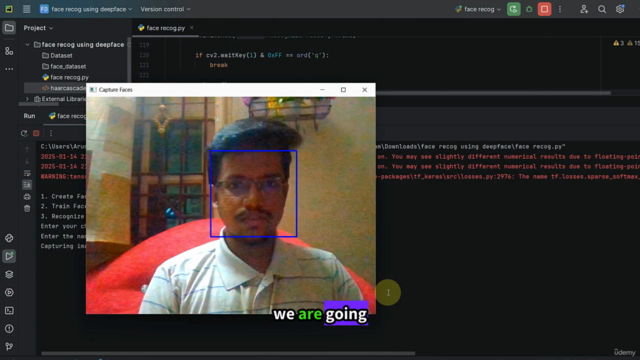
Task: Select the face recog tab in Run panel
Action: [x=67, y=116]
